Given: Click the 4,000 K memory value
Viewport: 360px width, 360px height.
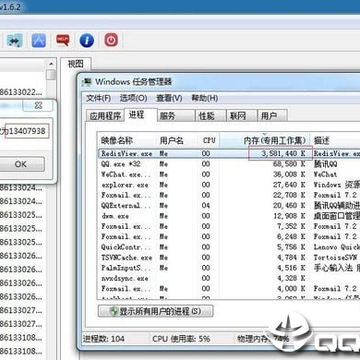Looking at the screenshot, I should click(292, 288).
